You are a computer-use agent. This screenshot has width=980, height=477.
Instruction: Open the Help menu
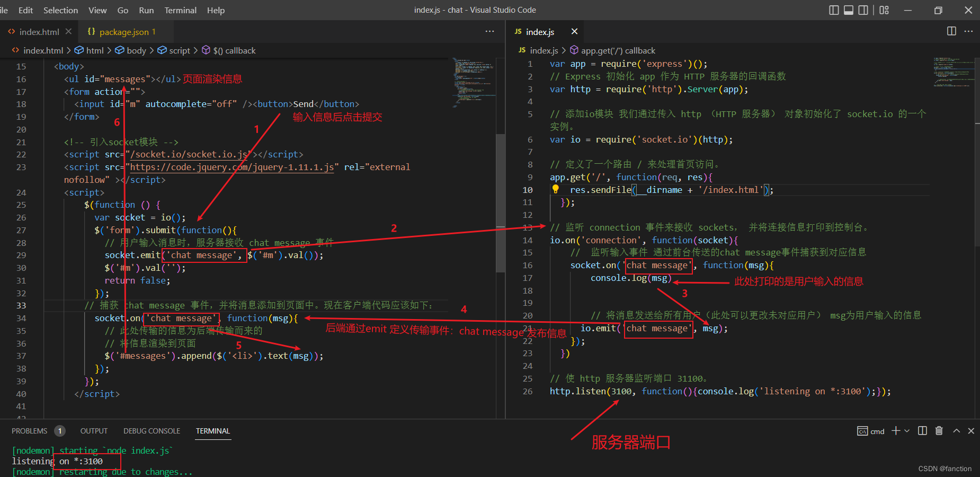[x=216, y=10]
